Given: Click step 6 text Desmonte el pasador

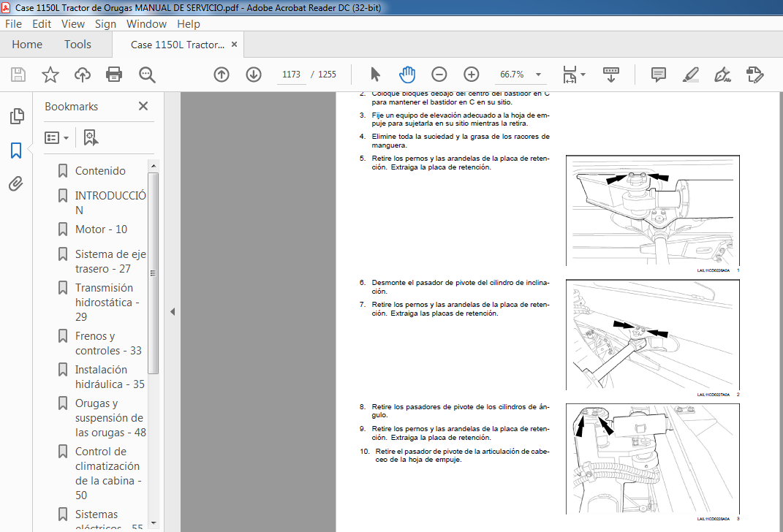Looking at the screenshot, I should pos(455,286).
